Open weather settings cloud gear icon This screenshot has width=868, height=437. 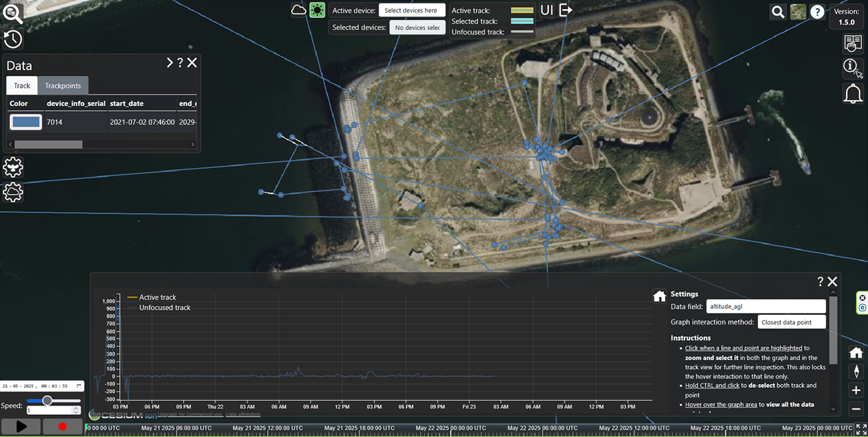coord(13,193)
